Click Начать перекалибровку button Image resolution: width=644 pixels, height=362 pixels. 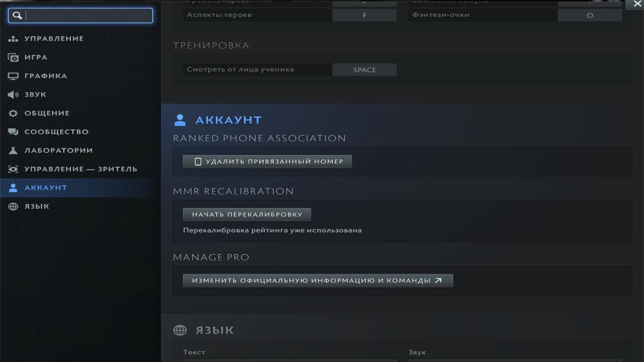pos(247,215)
